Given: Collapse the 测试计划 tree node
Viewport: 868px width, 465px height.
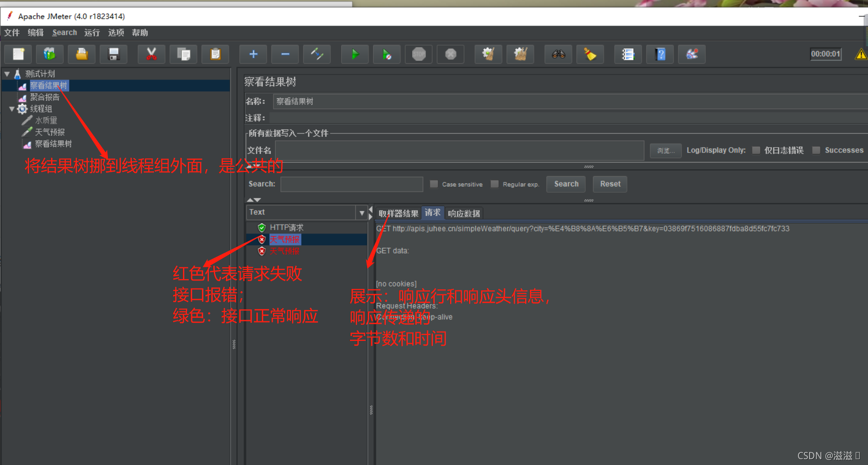Looking at the screenshot, I should click(x=7, y=74).
